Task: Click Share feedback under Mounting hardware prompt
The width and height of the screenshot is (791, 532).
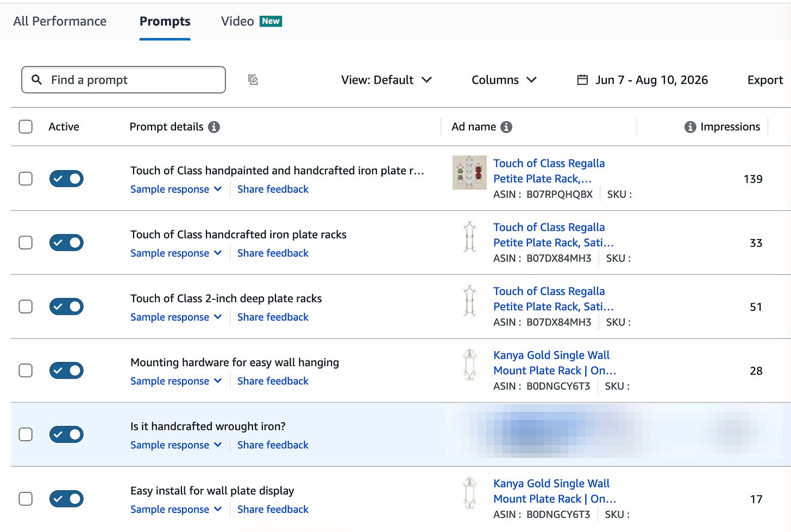Action: [273, 381]
